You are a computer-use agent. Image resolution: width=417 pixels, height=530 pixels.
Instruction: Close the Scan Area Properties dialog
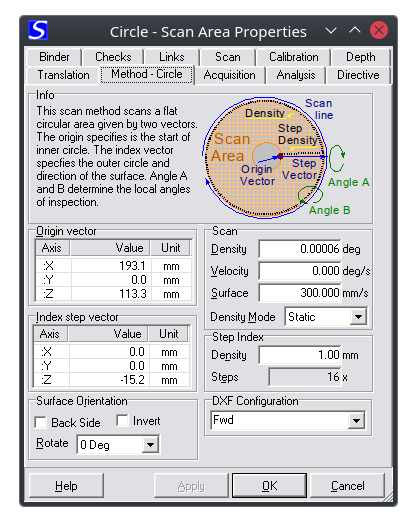[x=379, y=30]
